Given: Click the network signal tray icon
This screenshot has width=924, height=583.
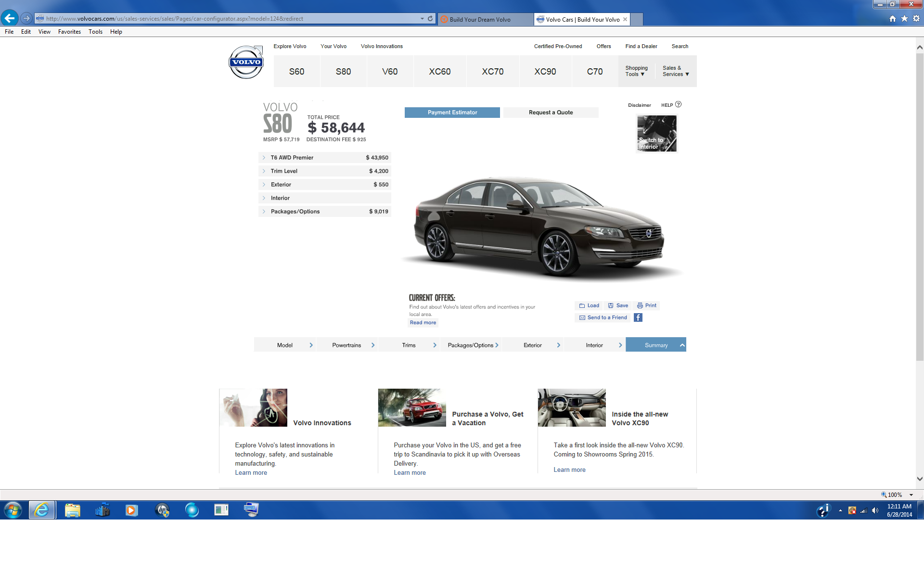Looking at the screenshot, I should coord(864,510).
